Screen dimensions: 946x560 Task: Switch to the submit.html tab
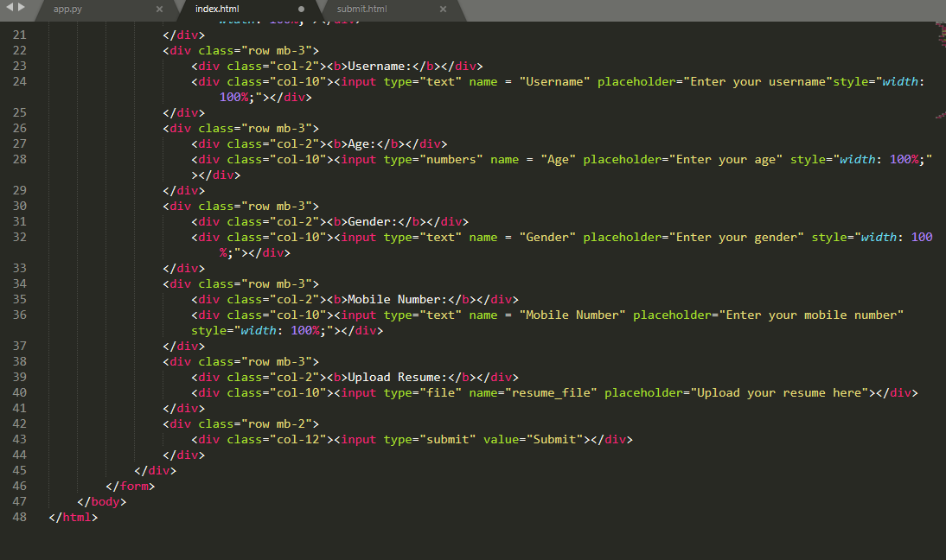click(361, 9)
